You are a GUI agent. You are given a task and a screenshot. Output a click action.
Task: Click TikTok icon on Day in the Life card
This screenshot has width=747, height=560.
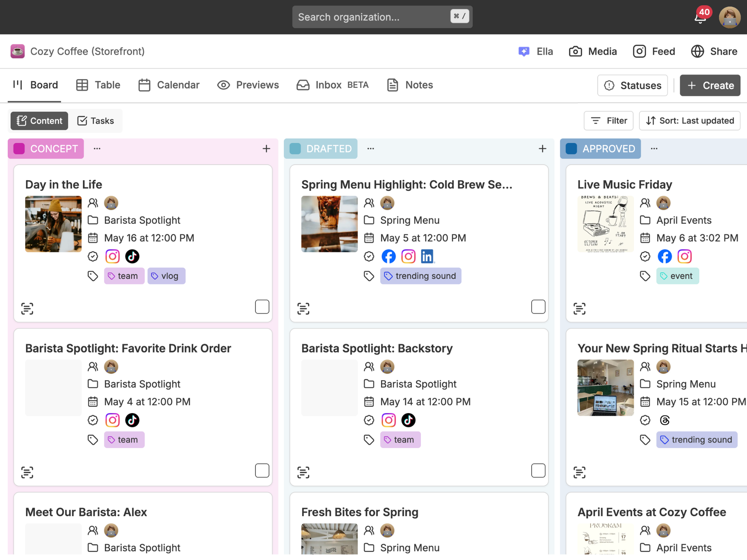(x=132, y=256)
